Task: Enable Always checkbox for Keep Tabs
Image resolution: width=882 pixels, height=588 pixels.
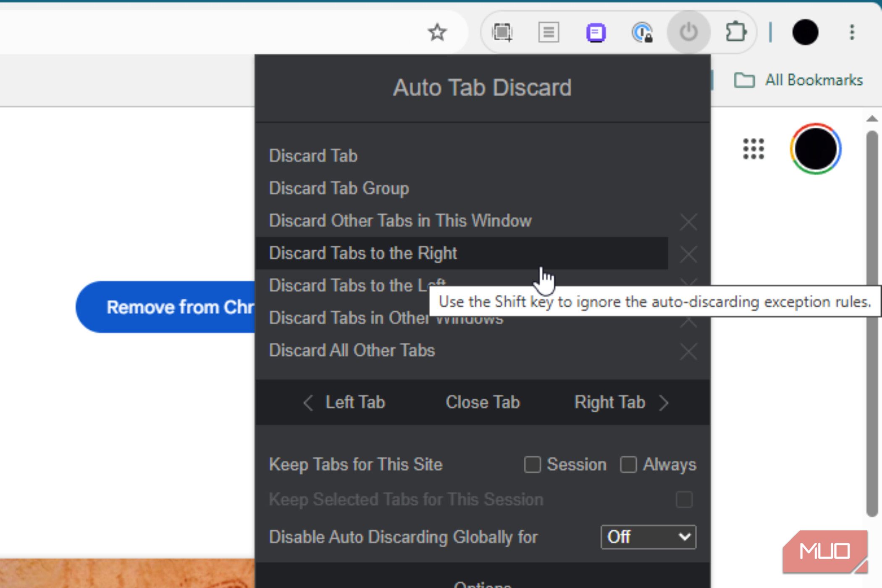Action: pyautogui.click(x=628, y=465)
